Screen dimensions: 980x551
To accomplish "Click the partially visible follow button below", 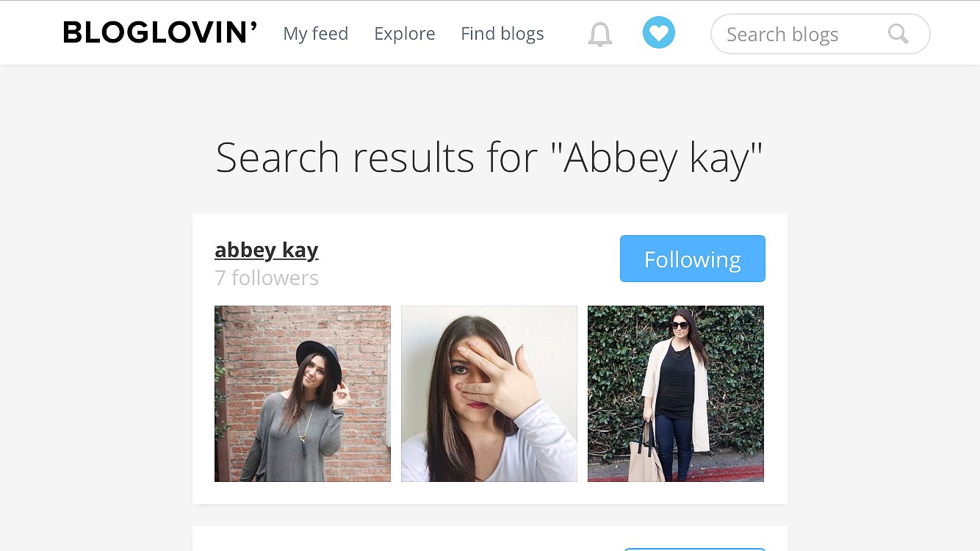I will pyautogui.click(x=695, y=549).
